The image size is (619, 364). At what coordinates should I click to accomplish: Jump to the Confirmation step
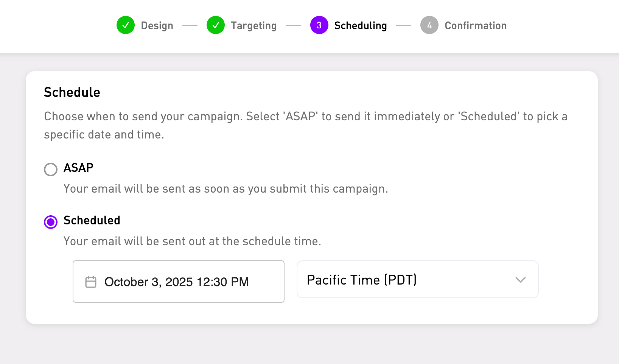tap(476, 26)
